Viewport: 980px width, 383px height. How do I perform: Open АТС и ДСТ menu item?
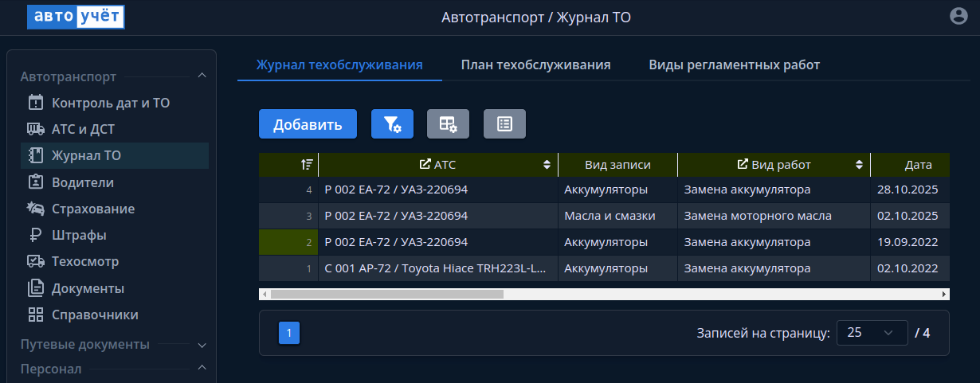pyautogui.click(x=115, y=129)
